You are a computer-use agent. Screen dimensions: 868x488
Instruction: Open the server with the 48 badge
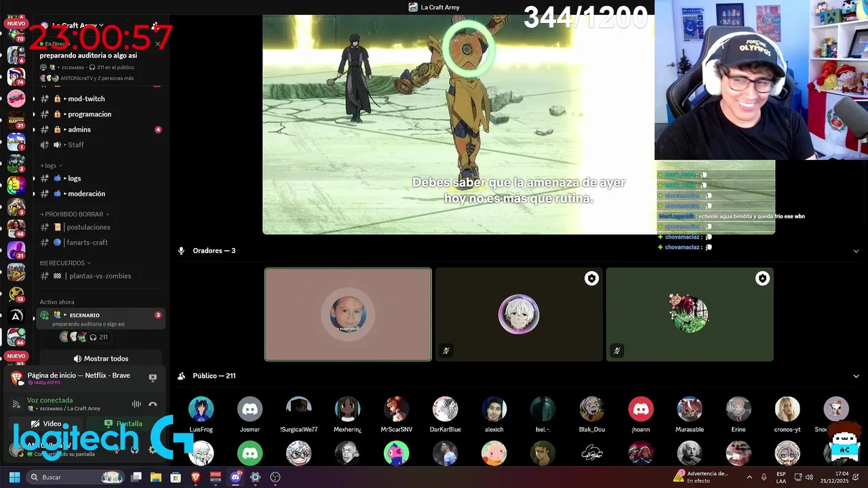(x=16, y=228)
